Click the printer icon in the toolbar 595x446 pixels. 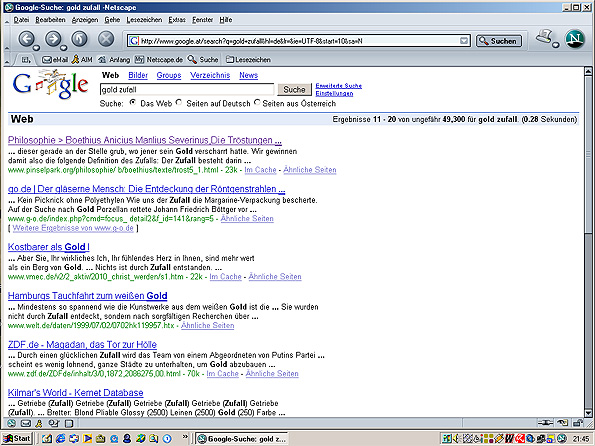[x=545, y=38]
